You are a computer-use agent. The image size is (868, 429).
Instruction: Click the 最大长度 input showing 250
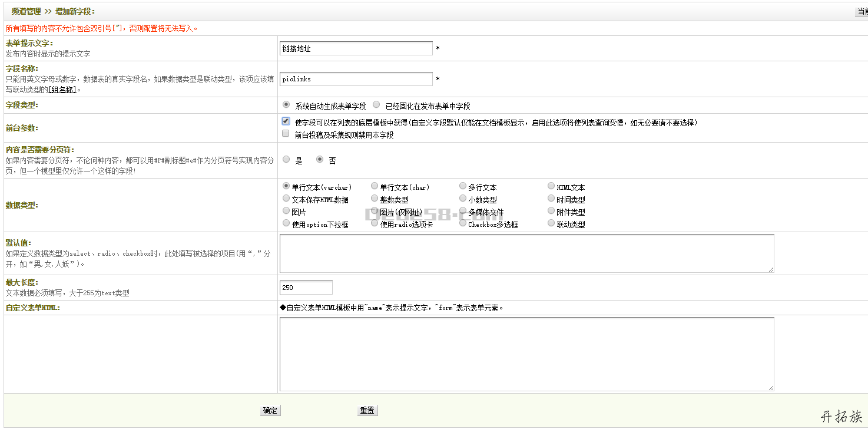[306, 288]
